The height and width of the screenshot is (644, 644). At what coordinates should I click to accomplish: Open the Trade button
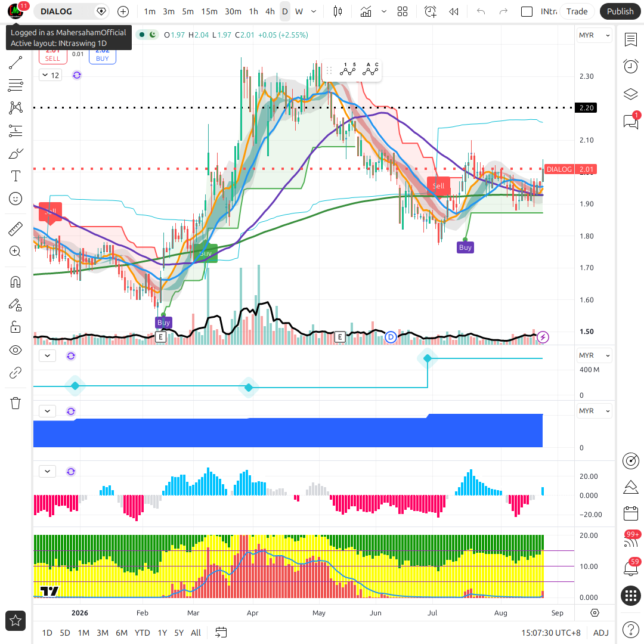pyautogui.click(x=577, y=11)
